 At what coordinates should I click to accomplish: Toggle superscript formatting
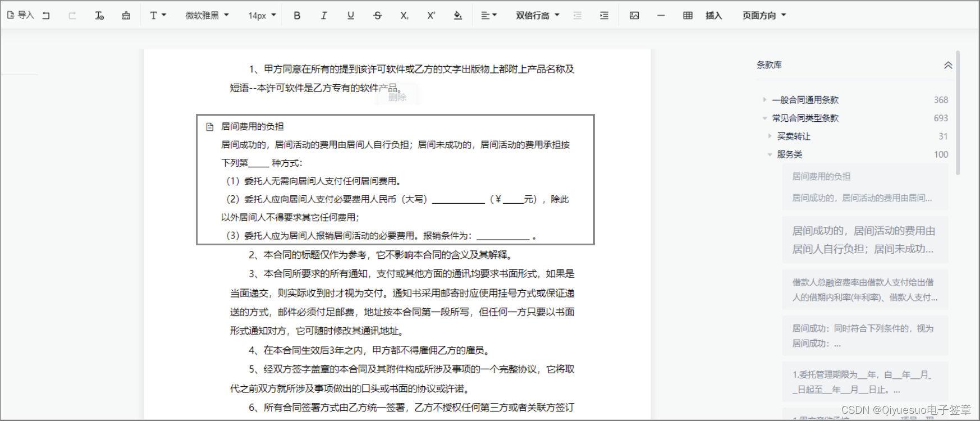coord(431,16)
